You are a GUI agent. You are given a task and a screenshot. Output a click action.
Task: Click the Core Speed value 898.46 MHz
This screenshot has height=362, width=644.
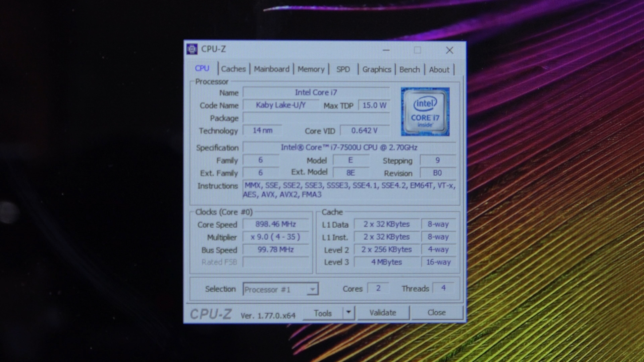(x=275, y=224)
